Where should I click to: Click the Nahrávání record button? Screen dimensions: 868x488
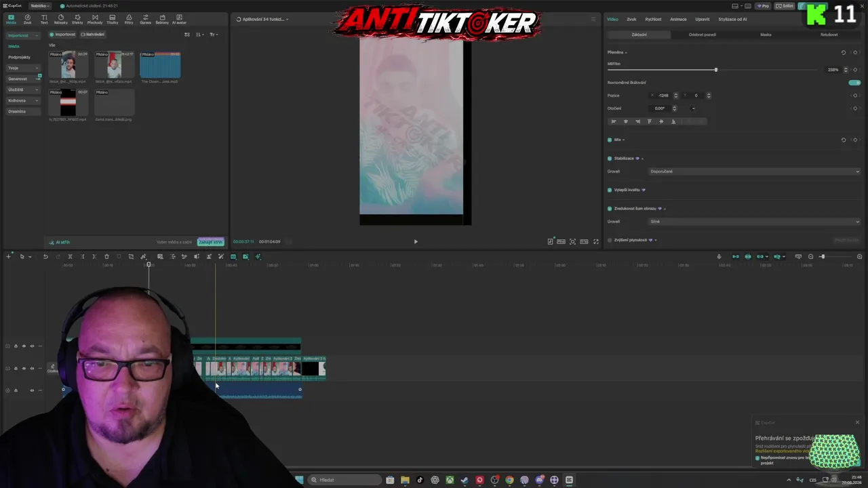[x=93, y=35]
